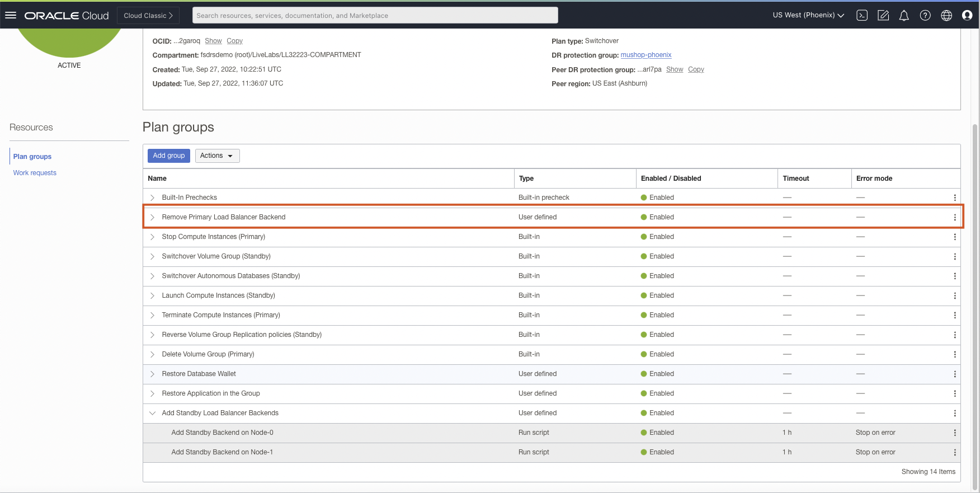Collapse the Add Standby Load Balancer Backends group
The image size is (980, 493).
152,413
